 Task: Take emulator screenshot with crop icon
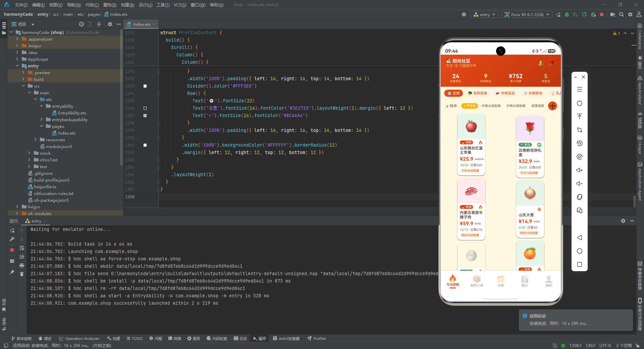580,130
